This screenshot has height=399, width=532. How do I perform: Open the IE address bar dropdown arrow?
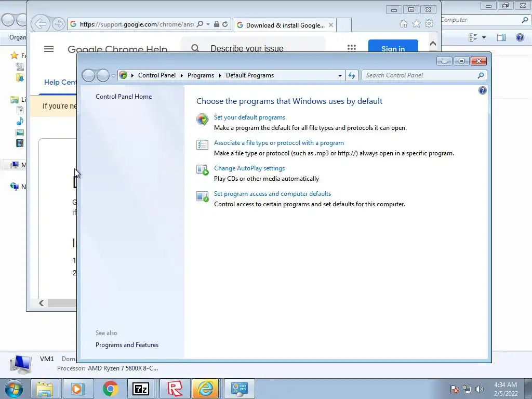[x=208, y=24]
